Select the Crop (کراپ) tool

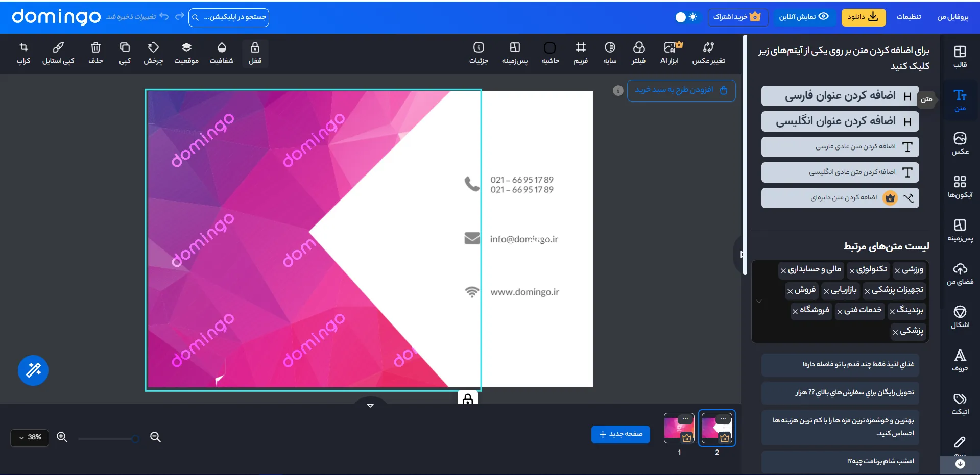(x=23, y=54)
